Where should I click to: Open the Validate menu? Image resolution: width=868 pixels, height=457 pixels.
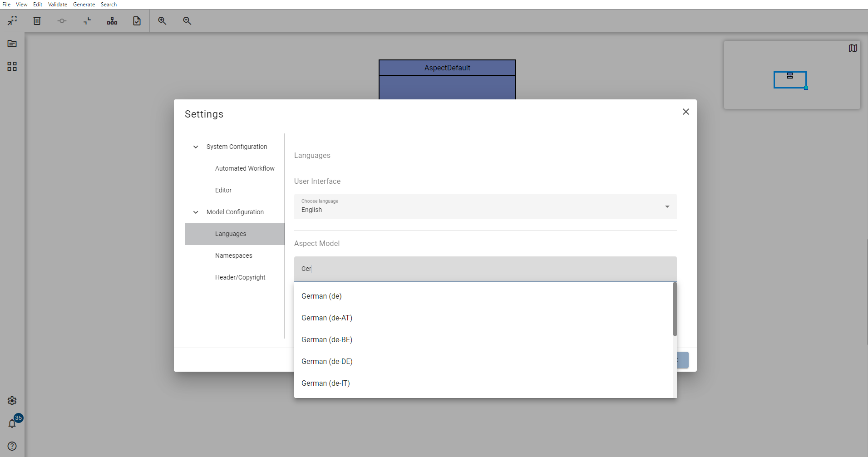[58, 5]
